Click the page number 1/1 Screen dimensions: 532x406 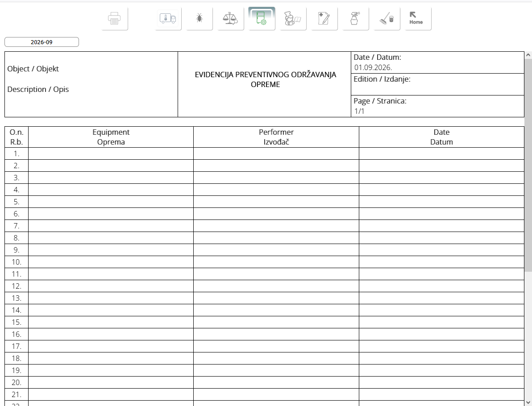[x=359, y=111]
